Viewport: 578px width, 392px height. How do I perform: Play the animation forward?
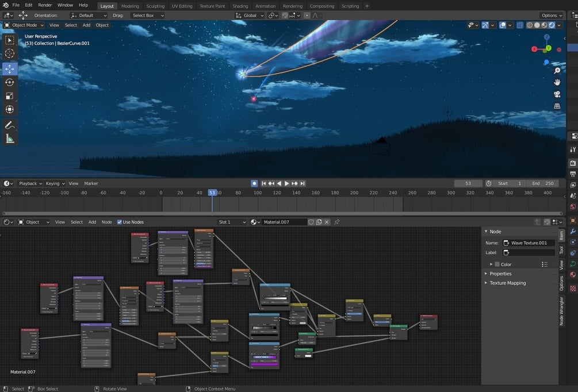[x=287, y=183]
